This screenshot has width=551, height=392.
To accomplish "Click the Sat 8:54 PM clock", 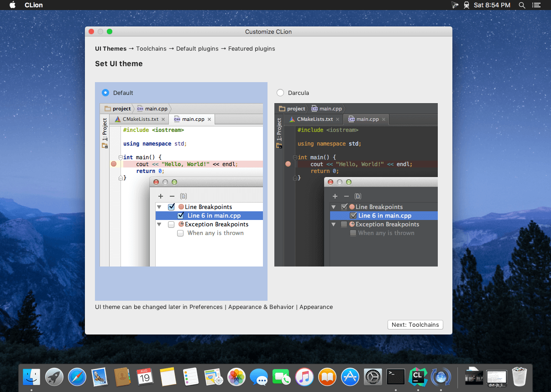I will pyautogui.click(x=492, y=5).
